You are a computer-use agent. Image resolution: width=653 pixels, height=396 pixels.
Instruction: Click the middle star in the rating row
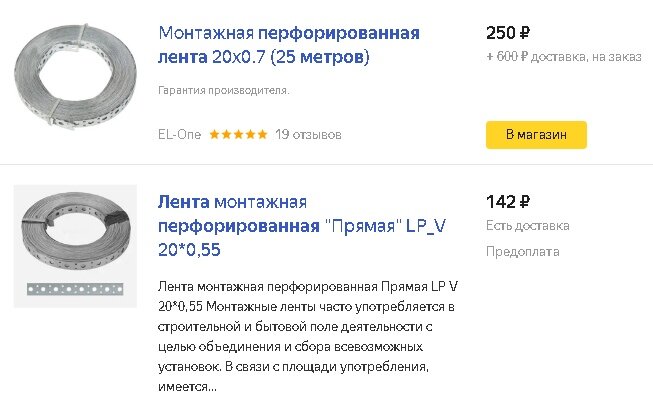point(239,134)
